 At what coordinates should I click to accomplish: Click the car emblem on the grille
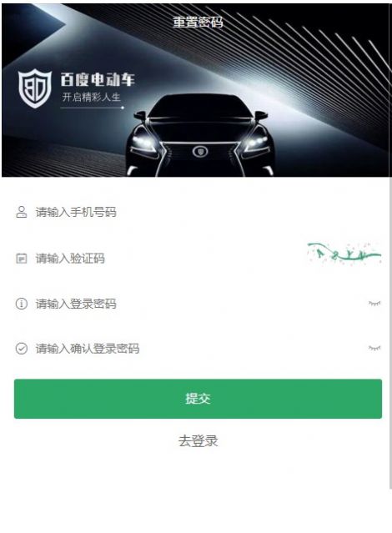coord(199,152)
